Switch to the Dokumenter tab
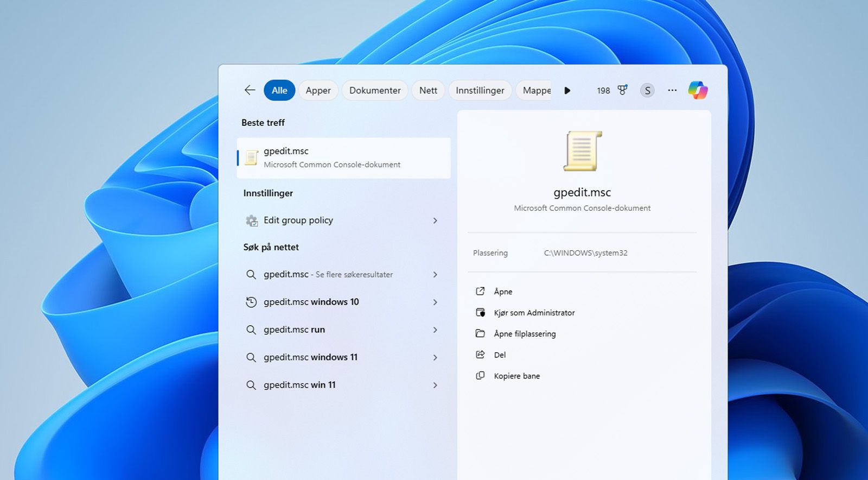The image size is (868, 480). point(375,90)
